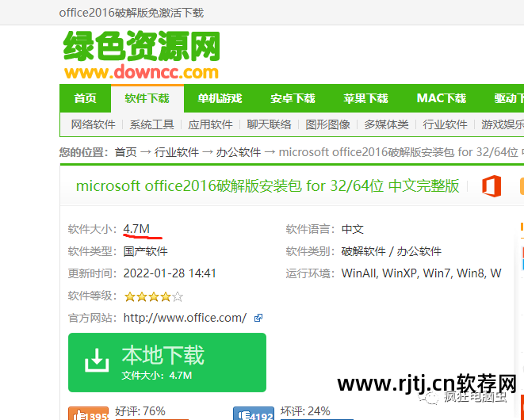Open the 系统工具 subcategory
The width and height of the screenshot is (524, 420).
151,124
